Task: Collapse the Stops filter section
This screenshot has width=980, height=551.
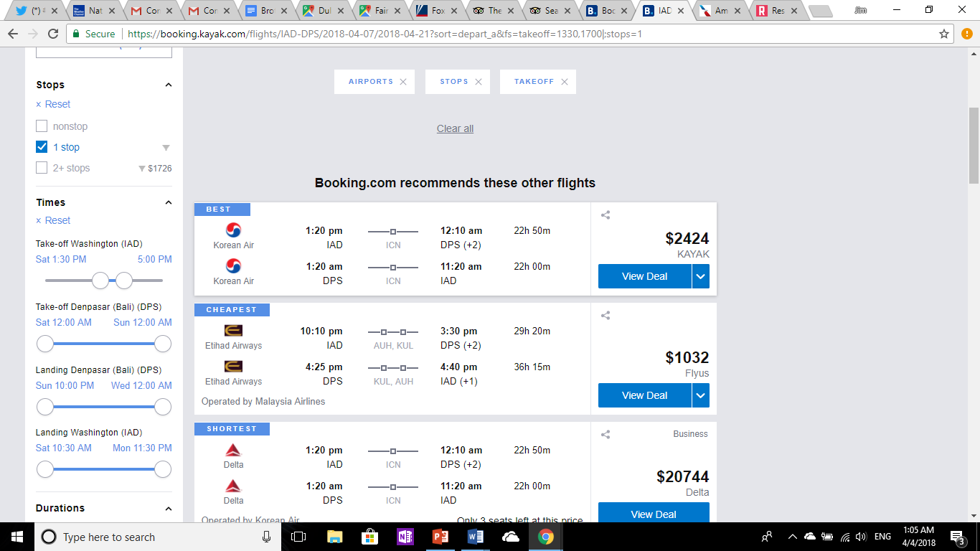Action: point(169,85)
